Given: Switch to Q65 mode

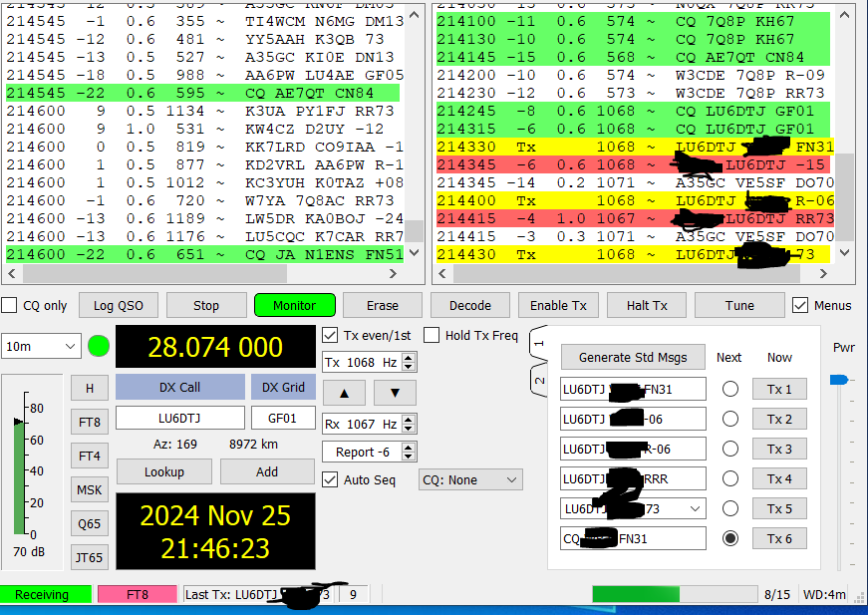Looking at the screenshot, I should tap(90, 523).
